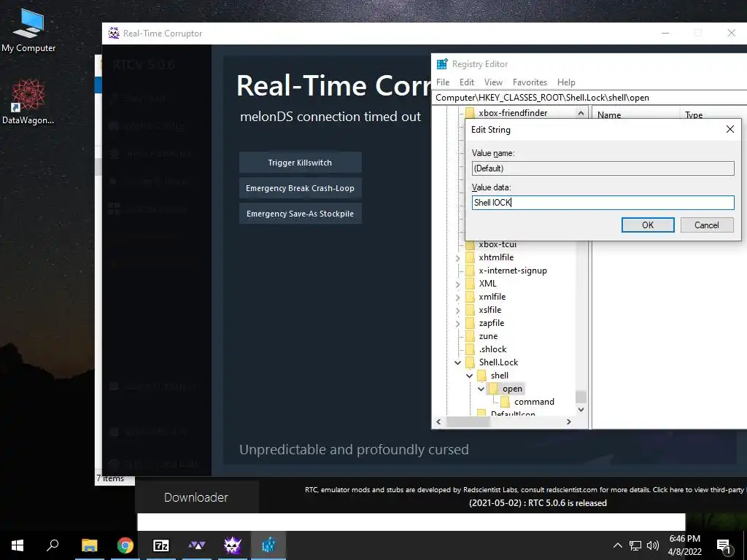The image size is (747, 560).
Task: Click the Real-Time Corruptor title bar icon
Action: click(113, 33)
